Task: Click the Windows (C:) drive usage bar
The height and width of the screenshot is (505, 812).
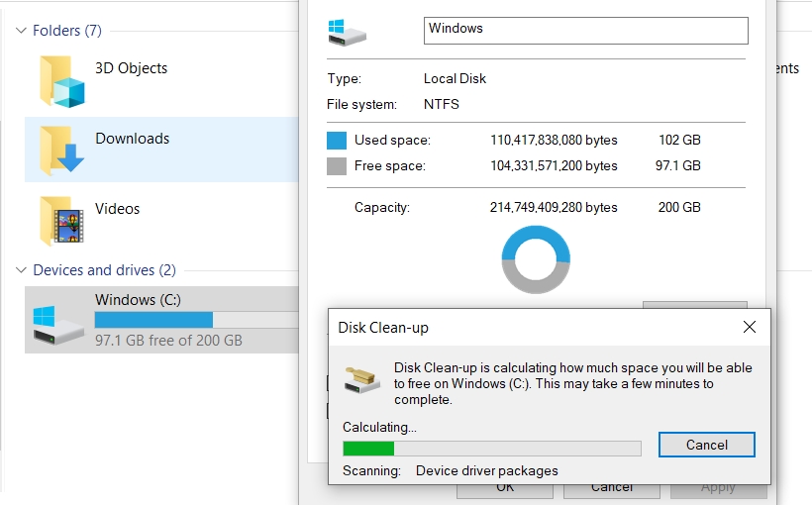Action: coord(197,320)
